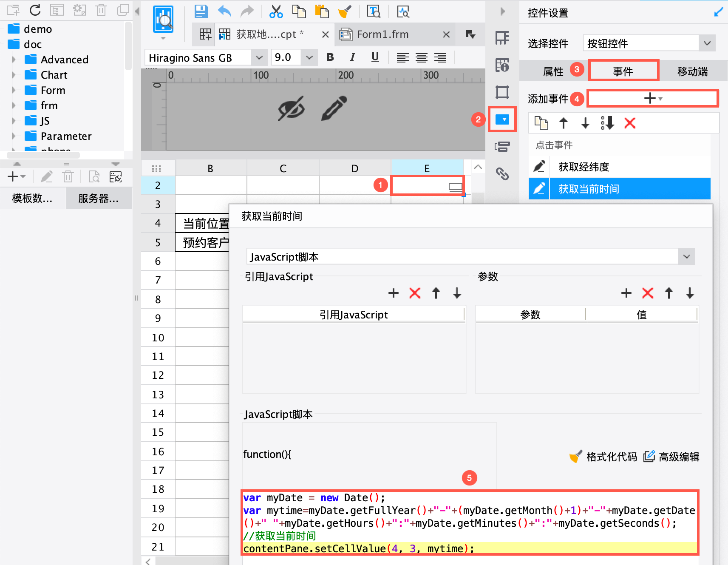Edit the 获取经纬度 event with its pencil icon

[539, 166]
